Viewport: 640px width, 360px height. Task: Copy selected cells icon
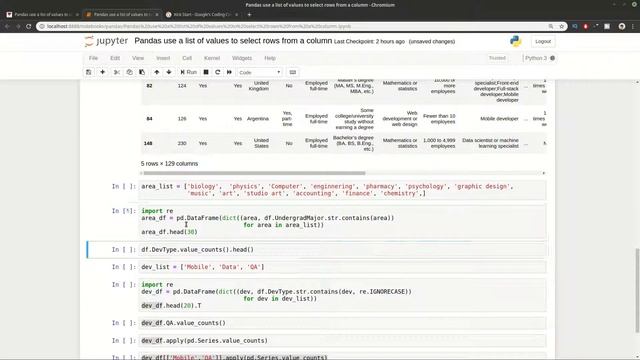[x=129, y=72]
